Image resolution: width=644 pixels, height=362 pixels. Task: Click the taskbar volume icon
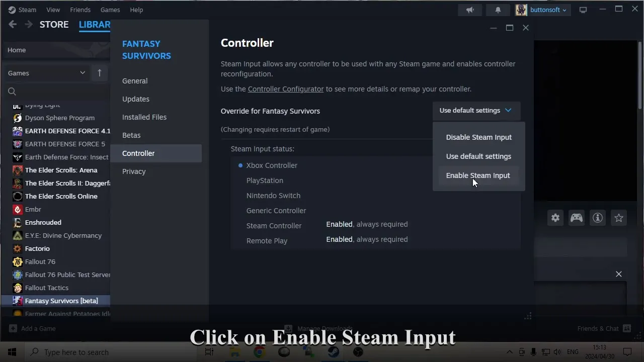tap(557, 352)
